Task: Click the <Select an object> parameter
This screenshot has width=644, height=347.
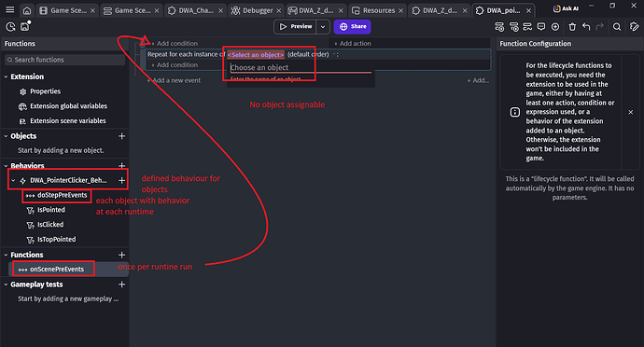Action: (256, 55)
